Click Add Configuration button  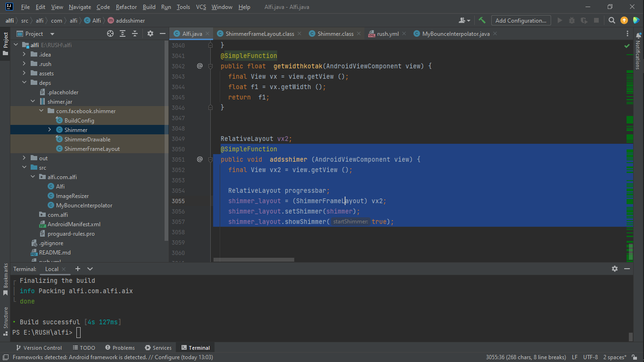[x=520, y=20]
